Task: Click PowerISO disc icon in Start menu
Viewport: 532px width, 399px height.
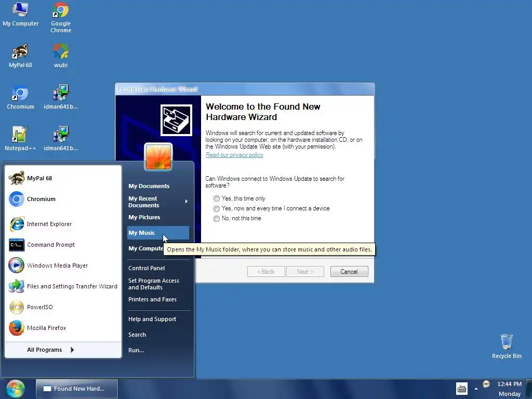Action: 16,307
